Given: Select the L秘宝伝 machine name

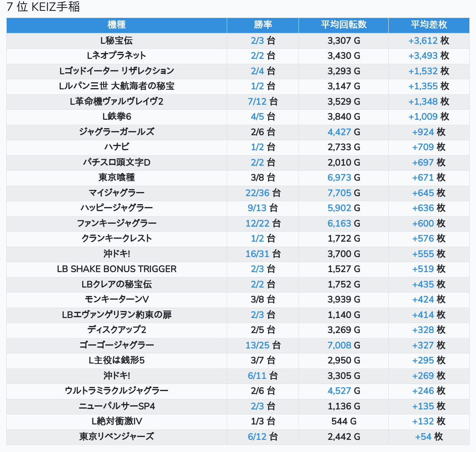Looking at the screenshot, I should (116, 40).
